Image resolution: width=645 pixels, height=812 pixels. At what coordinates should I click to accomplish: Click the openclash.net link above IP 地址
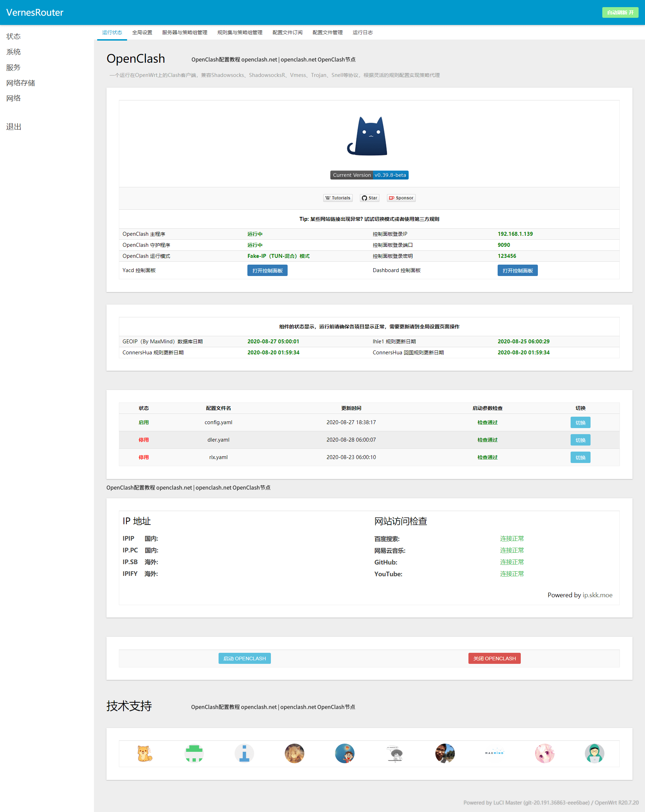point(188,487)
